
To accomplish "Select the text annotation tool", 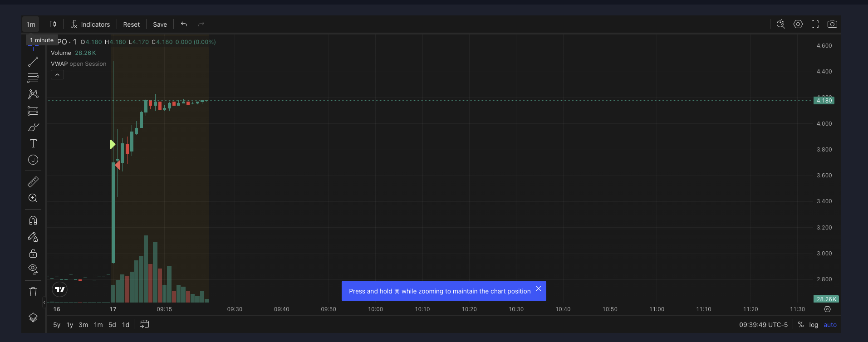I will 33,143.
